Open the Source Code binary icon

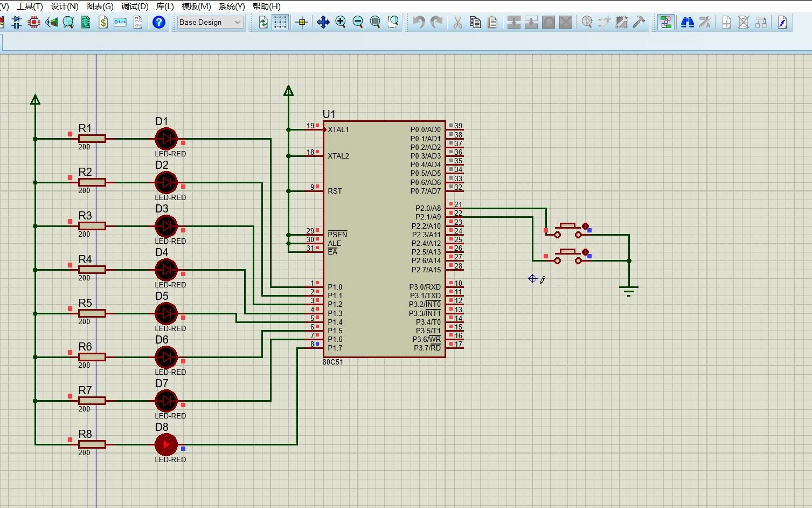point(120,22)
